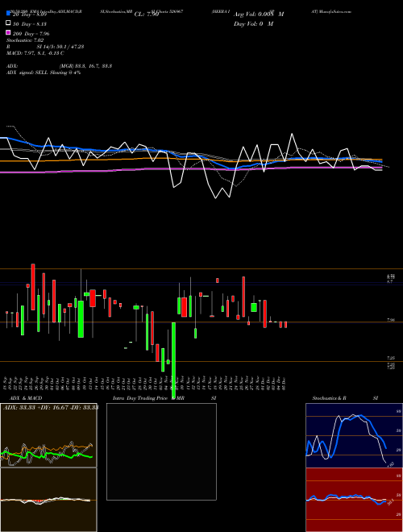
Task: Select the '50 Day = 8.13' label
Action: click(x=29, y=24)
